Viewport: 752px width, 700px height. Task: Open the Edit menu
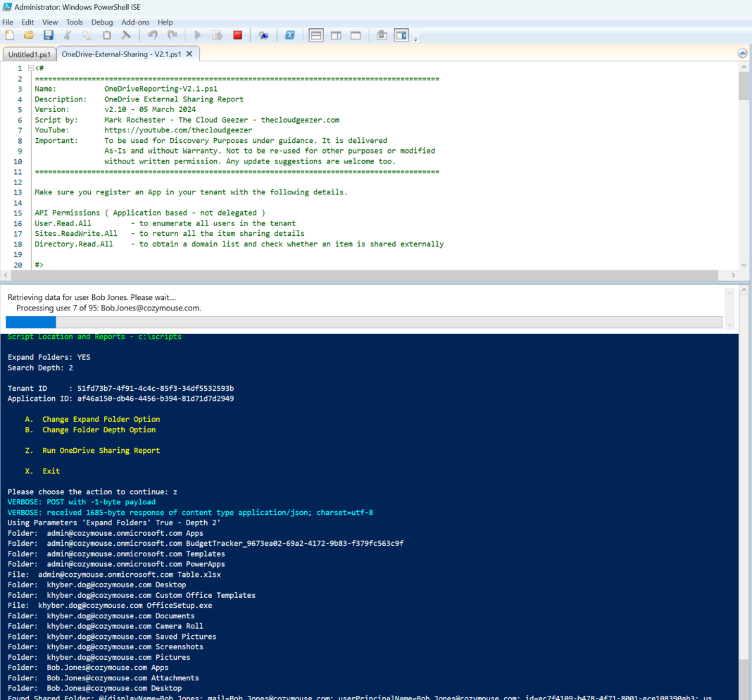click(x=28, y=22)
